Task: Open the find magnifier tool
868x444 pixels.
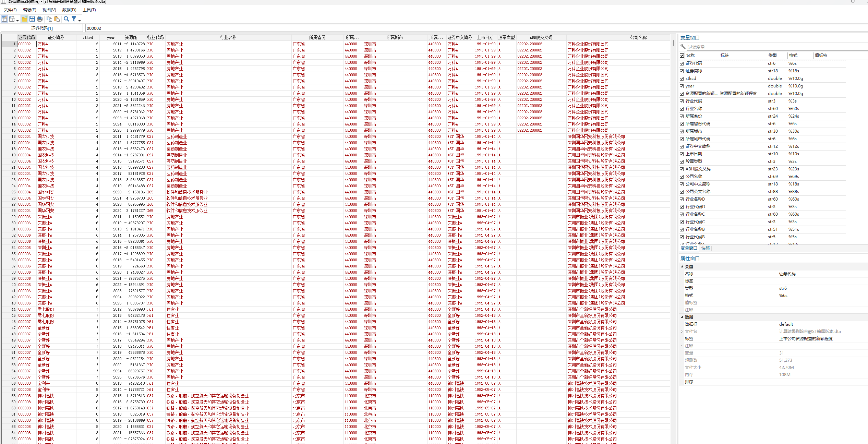Action: pos(67,19)
